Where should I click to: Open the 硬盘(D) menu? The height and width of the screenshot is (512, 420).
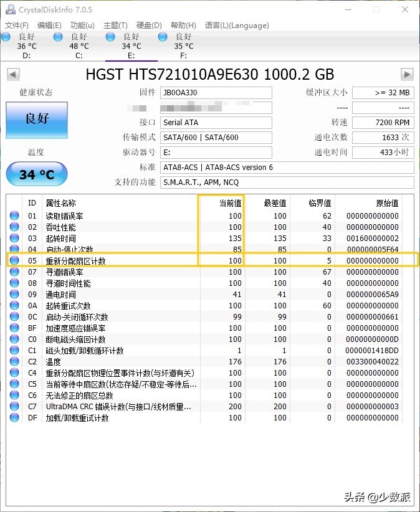(149, 26)
